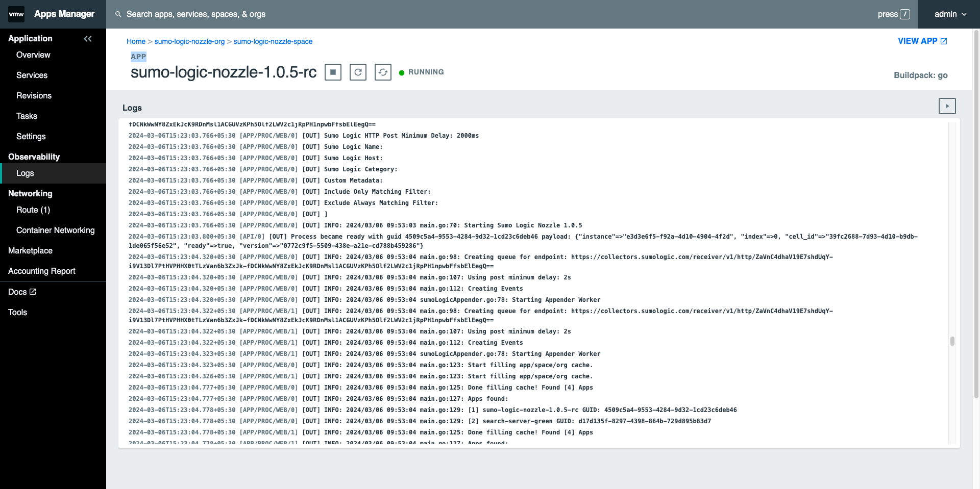Click the vmw logo
Viewport: 980px width, 489px height.
[16, 14]
